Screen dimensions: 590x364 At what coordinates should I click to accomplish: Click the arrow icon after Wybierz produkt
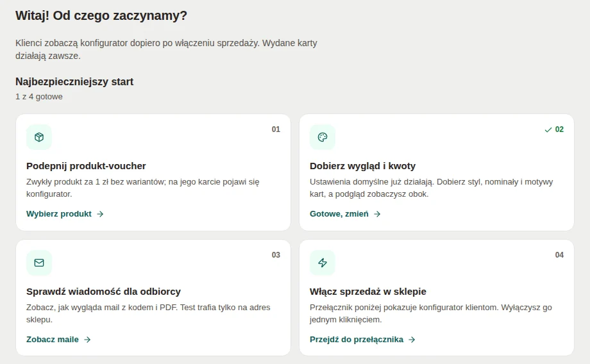coord(100,214)
